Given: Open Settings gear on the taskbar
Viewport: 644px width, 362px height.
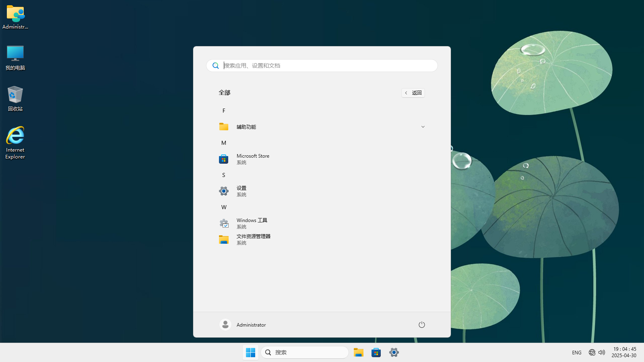Looking at the screenshot, I should (x=394, y=352).
